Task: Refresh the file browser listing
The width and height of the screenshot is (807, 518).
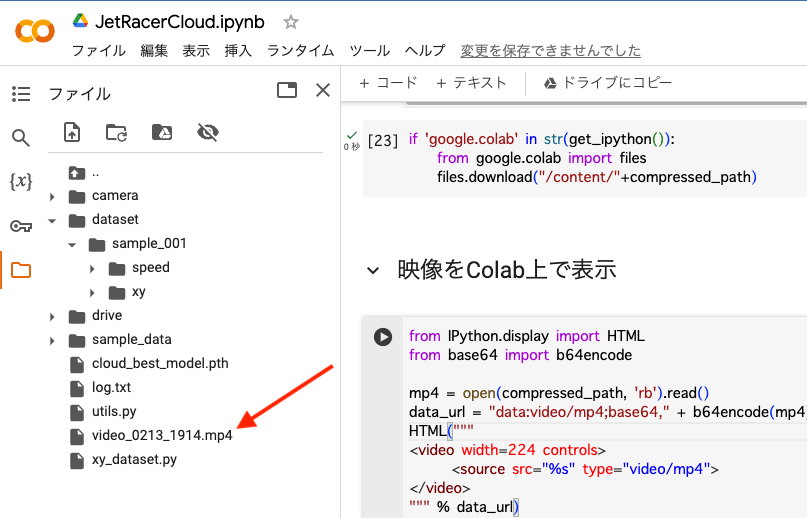Action: pos(116,132)
